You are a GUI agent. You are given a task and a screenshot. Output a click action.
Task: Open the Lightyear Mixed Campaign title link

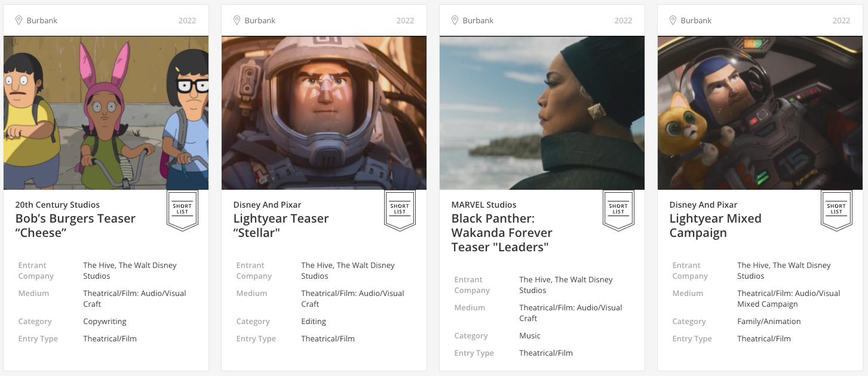[x=715, y=226]
